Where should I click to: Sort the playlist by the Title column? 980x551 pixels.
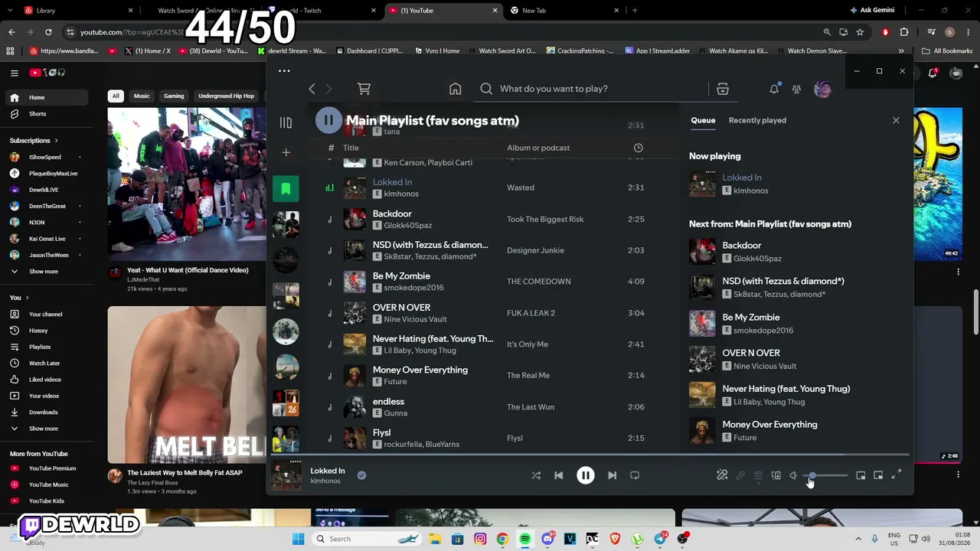(351, 148)
